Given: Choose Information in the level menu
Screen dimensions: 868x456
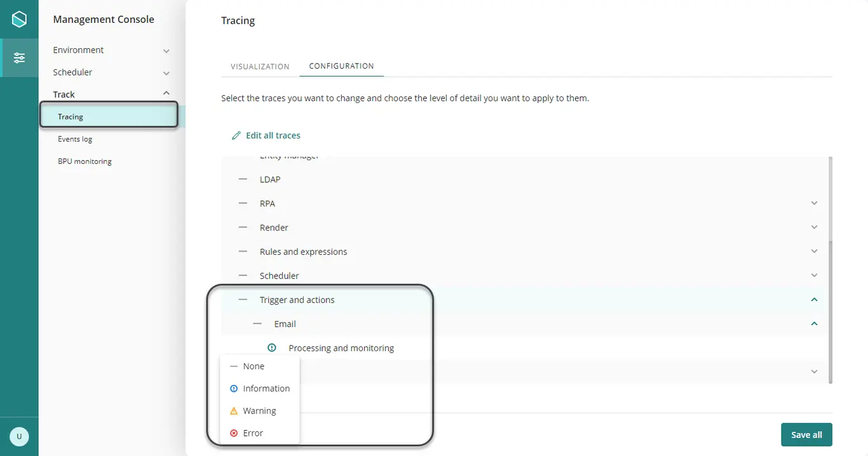Looking at the screenshot, I should (x=259, y=389).
